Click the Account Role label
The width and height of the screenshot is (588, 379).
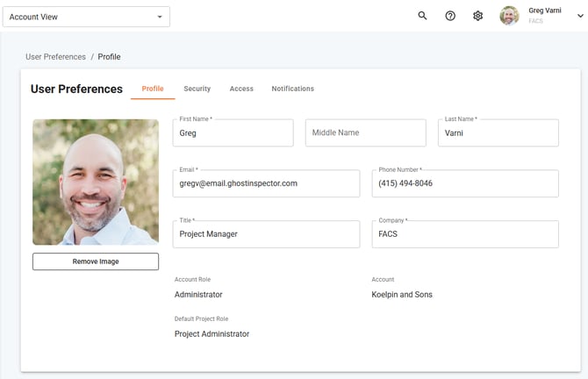192,280
